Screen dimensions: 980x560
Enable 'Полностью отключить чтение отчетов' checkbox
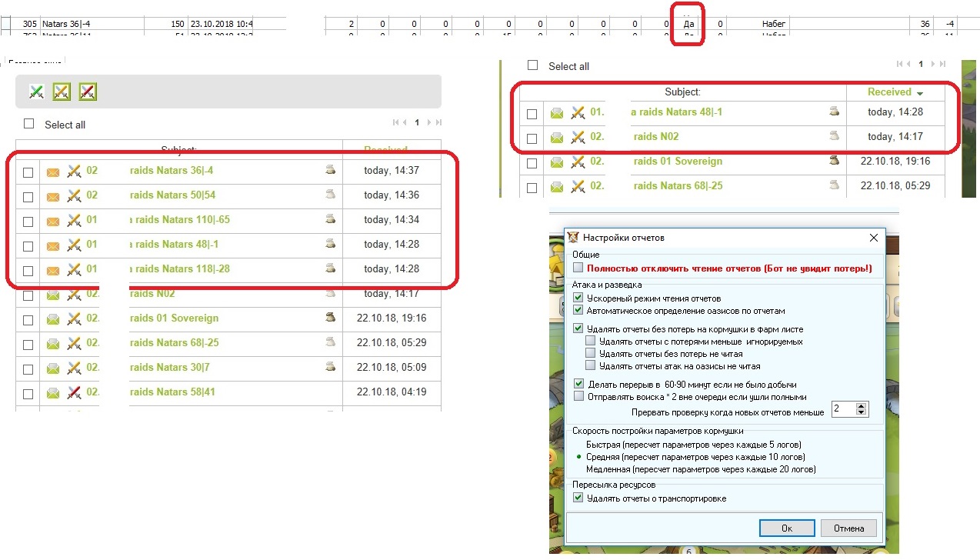578,268
